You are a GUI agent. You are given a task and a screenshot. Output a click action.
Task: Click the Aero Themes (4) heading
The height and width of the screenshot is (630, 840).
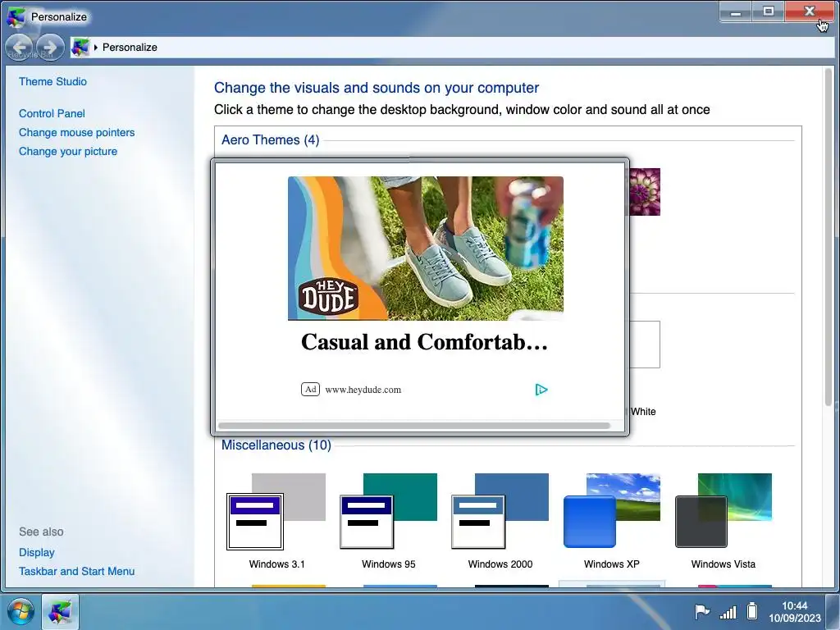coord(270,139)
